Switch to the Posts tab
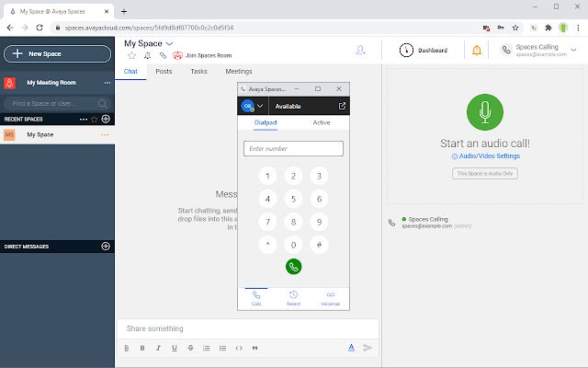 [x=164, y=72]
